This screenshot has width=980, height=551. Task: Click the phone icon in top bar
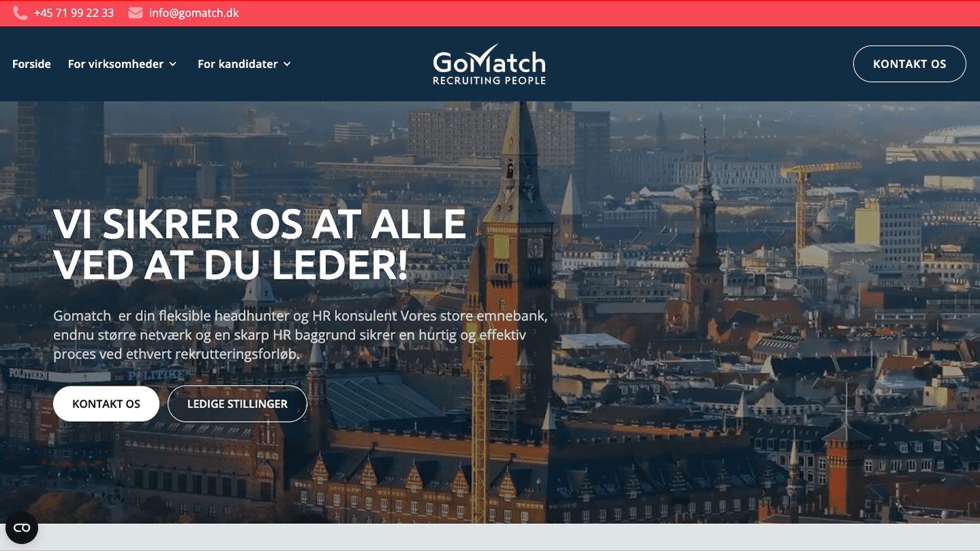(x=20, y=13)
